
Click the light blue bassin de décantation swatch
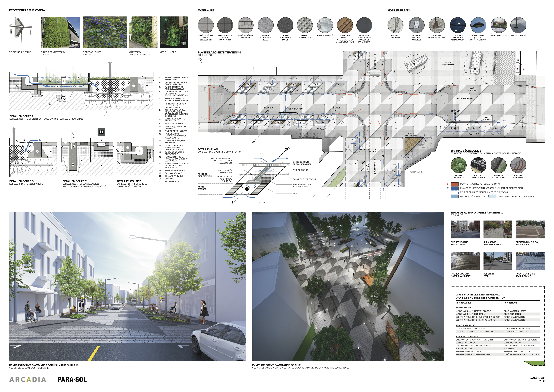[x=455, y=196]
